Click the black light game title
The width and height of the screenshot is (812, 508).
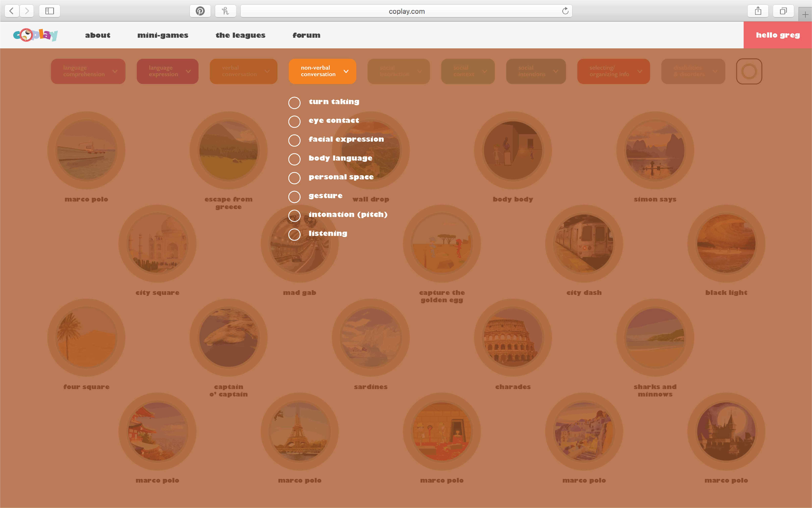tap(726, 293)
